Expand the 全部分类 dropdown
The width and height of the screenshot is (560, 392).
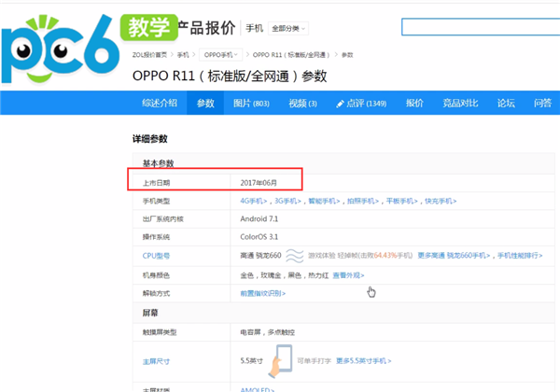288,28
